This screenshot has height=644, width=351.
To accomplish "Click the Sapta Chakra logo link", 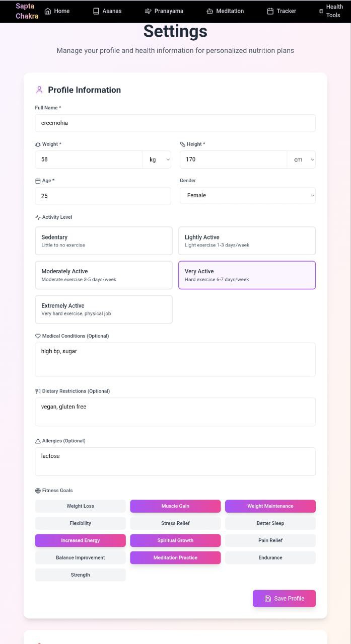I will click(x=27, y=11).
